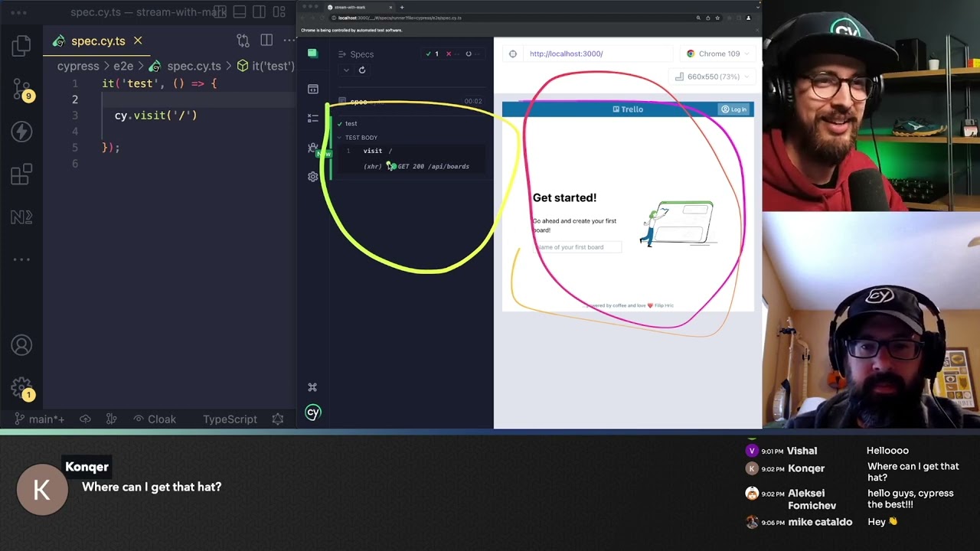Click the Cypress cy logo at sidebar bottom

pyautogui.click(x=312, y=412)
